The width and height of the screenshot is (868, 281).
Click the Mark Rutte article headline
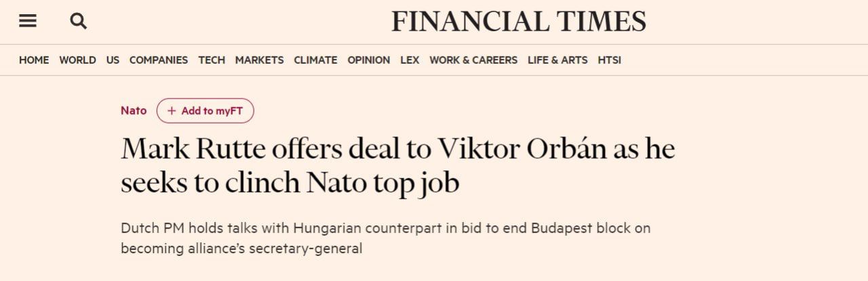click(397, 166)
